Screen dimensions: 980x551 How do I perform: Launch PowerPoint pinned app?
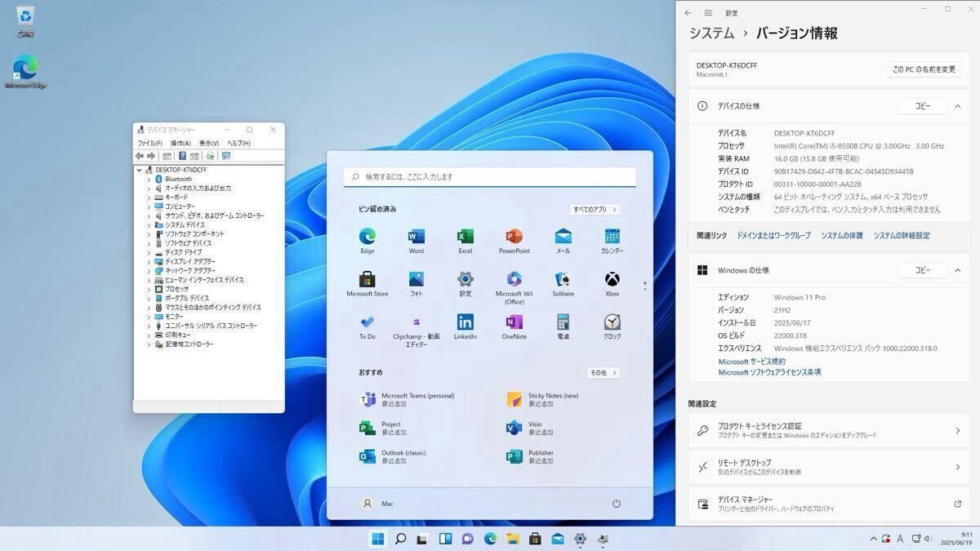click(514, 237)
